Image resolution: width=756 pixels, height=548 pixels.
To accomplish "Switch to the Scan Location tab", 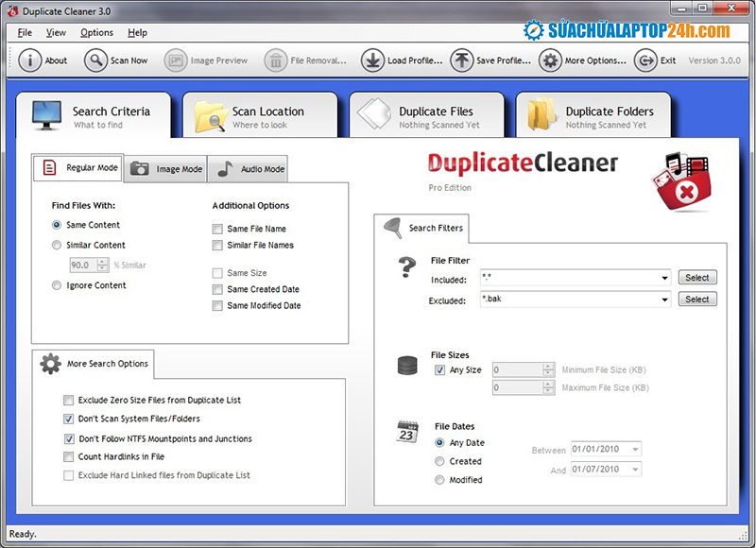I will tap(260, 117).
